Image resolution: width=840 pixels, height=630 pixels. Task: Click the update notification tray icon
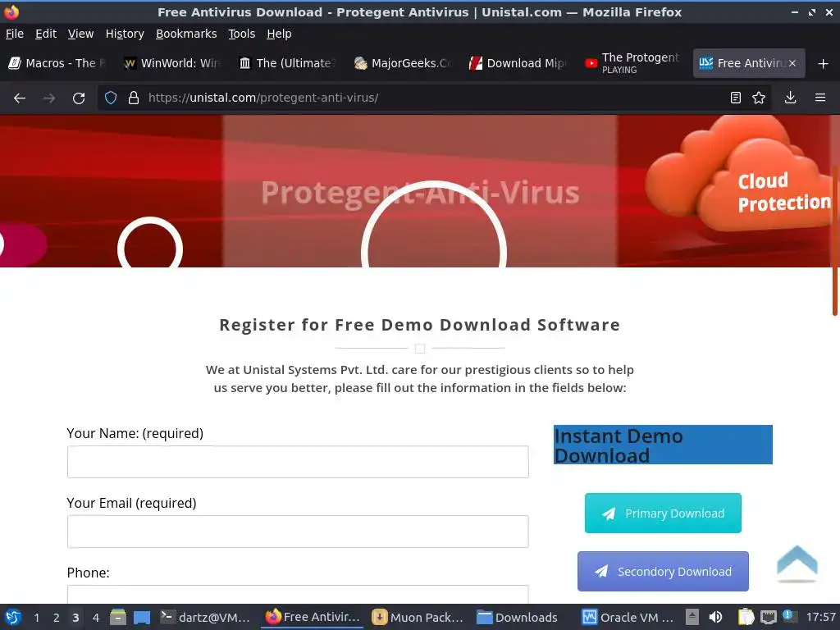pos(789,616)
